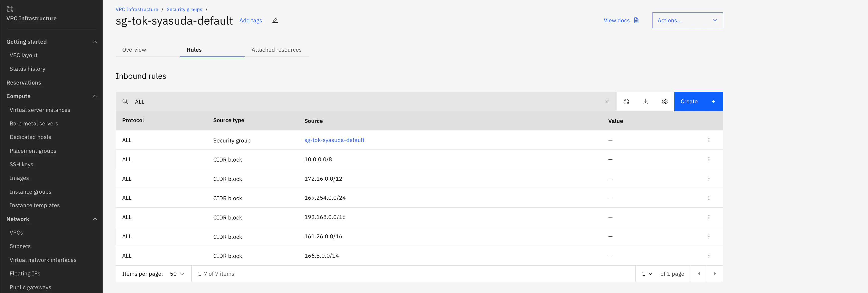Collapse the Network section
Viewport: 868px width, 293px height.
(x=95, y=219)
